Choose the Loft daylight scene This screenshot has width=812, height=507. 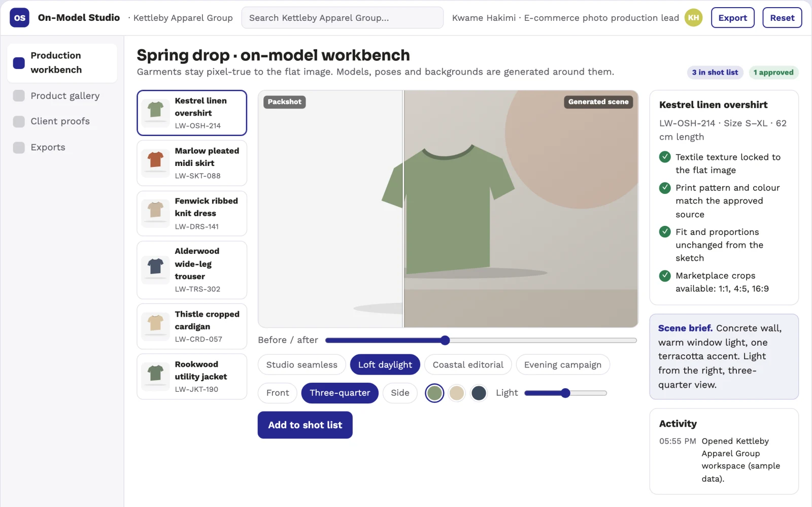[x=385, y=364]
